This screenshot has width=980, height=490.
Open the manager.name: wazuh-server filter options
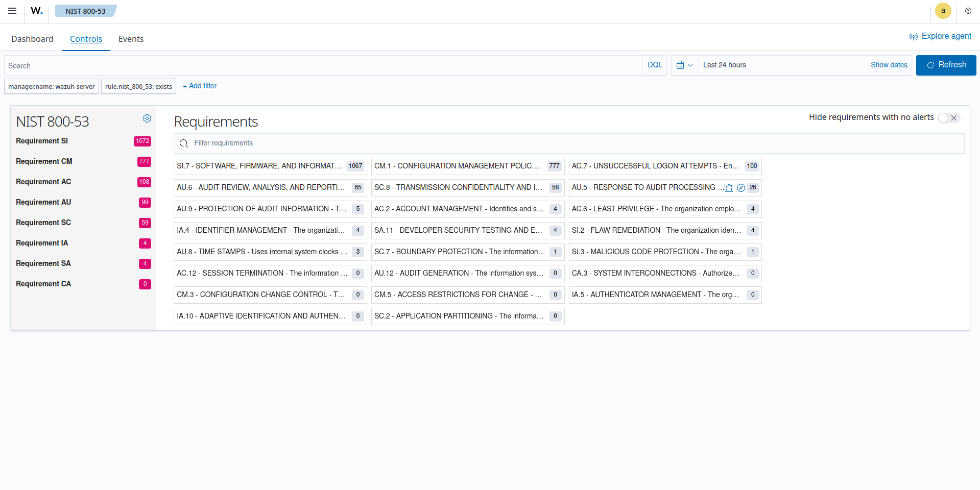click(52, 86)
